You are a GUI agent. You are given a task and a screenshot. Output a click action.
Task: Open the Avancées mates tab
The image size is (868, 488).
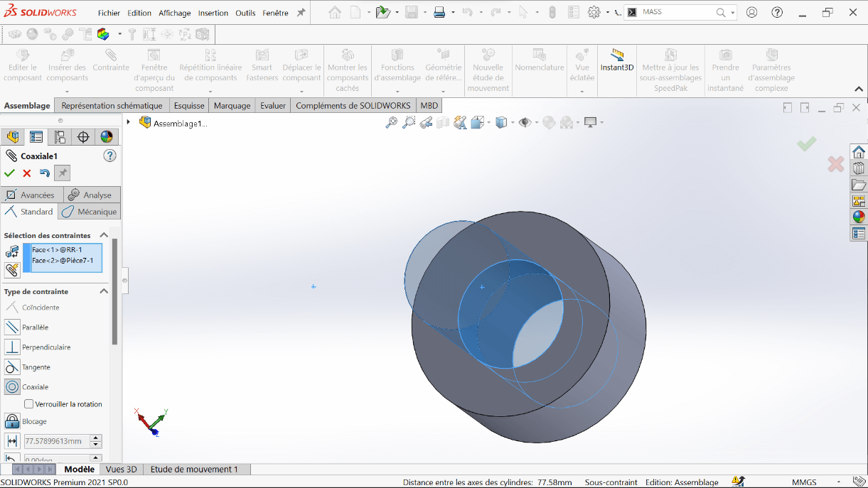tap(30, 195)
